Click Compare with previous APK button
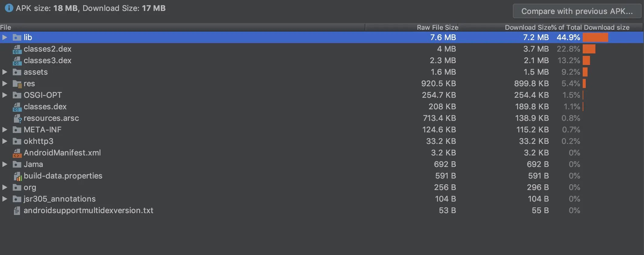The image size is (644, 255). (x=577, y=11)
